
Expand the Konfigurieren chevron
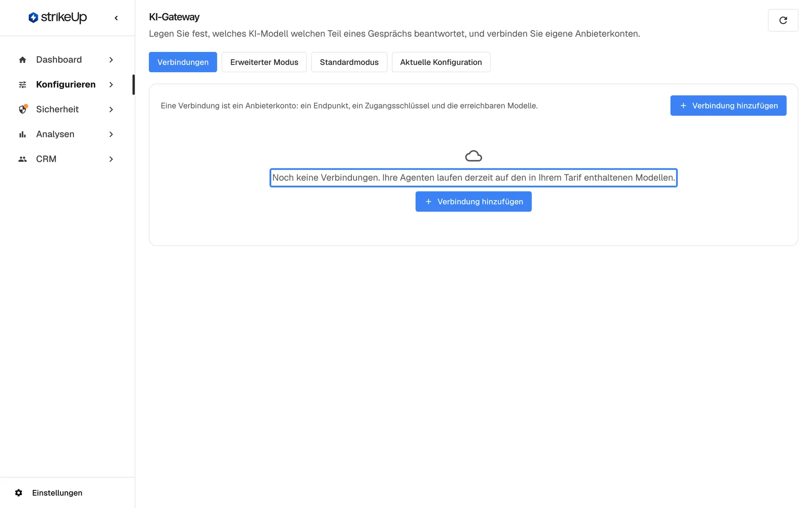[111, 84]
